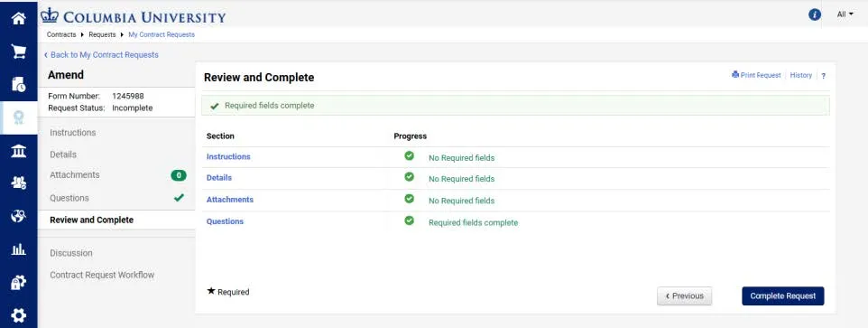This screenshot has width=868, height=328.
Task: Click 'No Required fields' in Attachments row
Action: pyautogui.click(x=462, y=201)
